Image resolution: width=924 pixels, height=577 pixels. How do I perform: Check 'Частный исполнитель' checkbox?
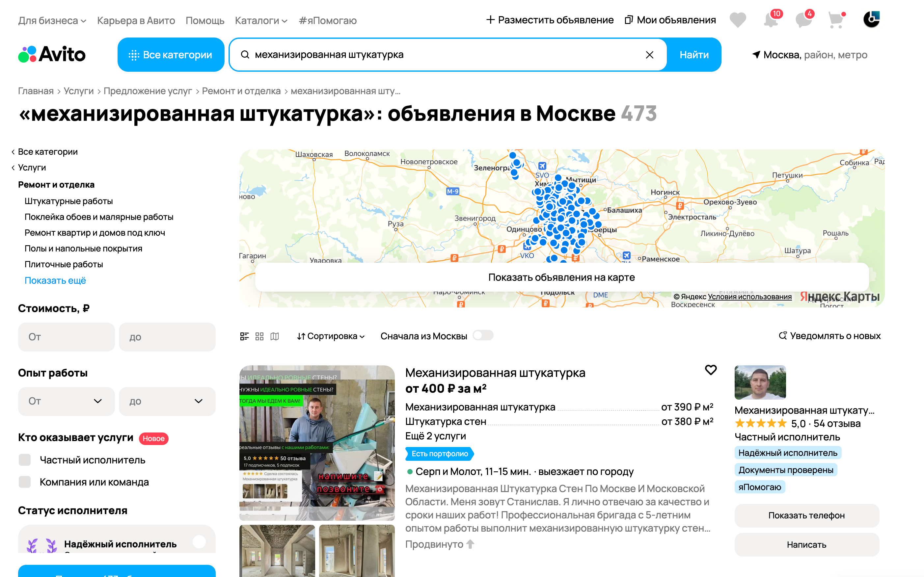click(x=25, y=460)
